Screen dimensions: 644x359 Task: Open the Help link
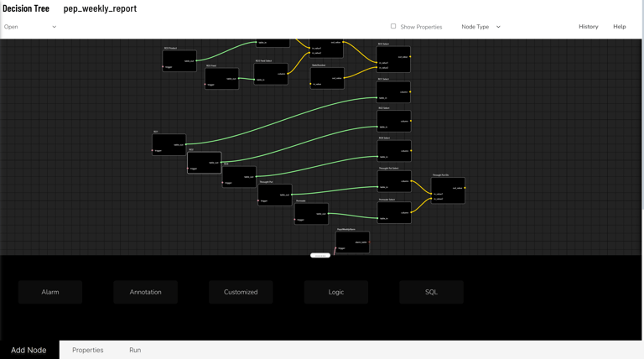[620, 27]
